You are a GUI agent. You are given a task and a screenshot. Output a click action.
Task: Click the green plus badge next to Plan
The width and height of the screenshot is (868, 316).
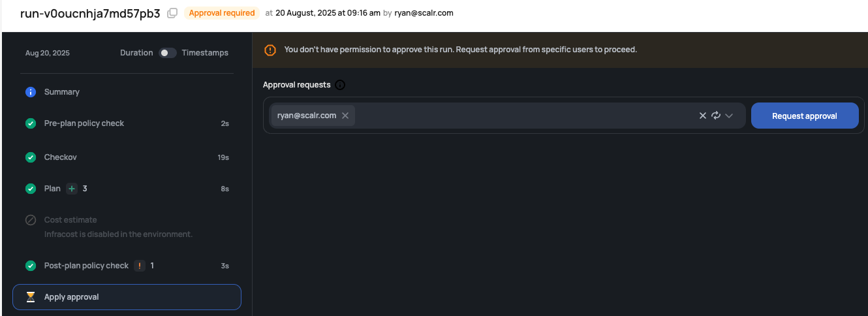pyautogui.click(x=72, y=189)
